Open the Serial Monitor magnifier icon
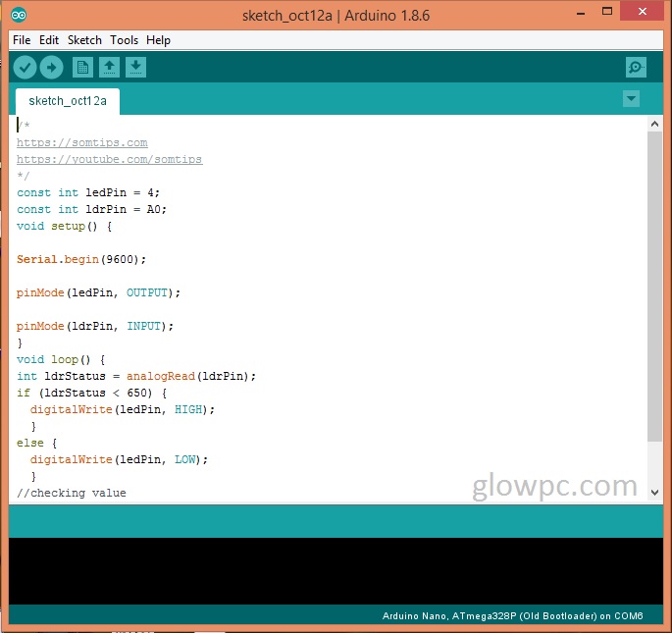This screenshot has height=633, width=672. (x=636, y=68)
